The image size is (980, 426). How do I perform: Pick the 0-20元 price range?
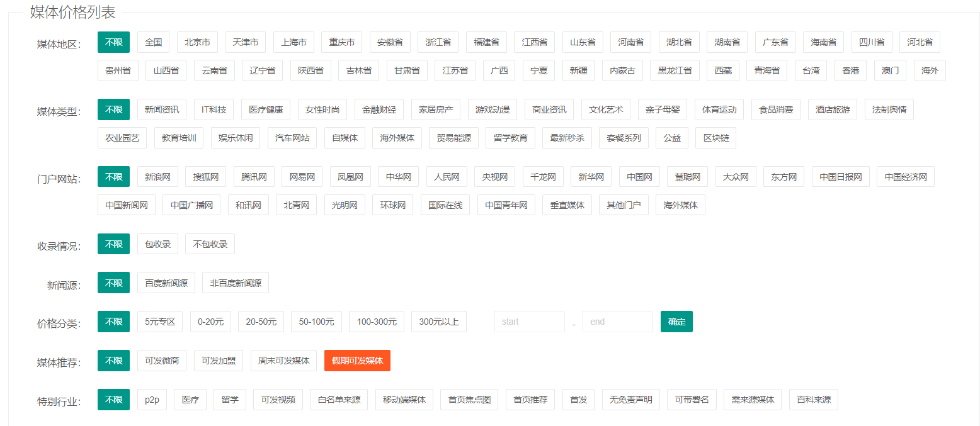[210, 322]
